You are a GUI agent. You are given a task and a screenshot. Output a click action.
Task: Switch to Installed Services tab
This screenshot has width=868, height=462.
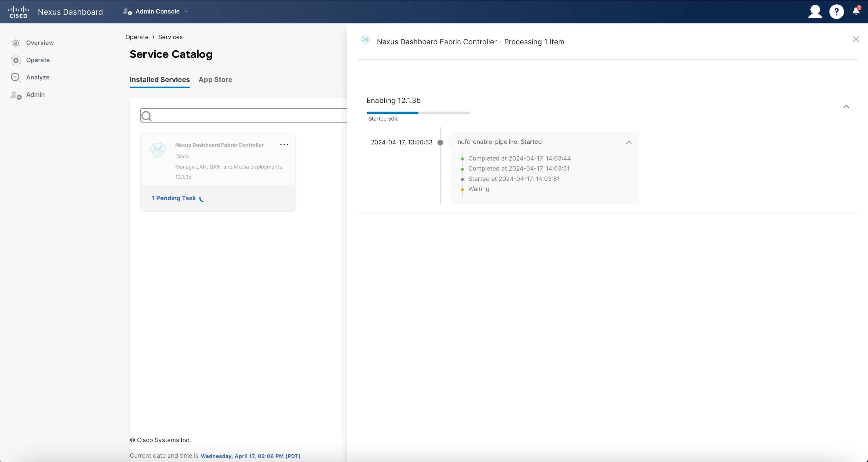pos(160,80)
